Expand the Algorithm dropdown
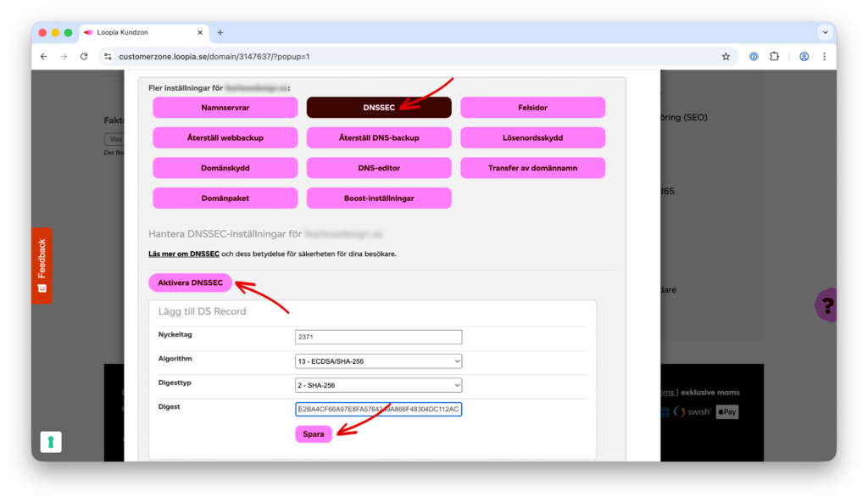The image size is (868, 503). click(x=378, y=361)
